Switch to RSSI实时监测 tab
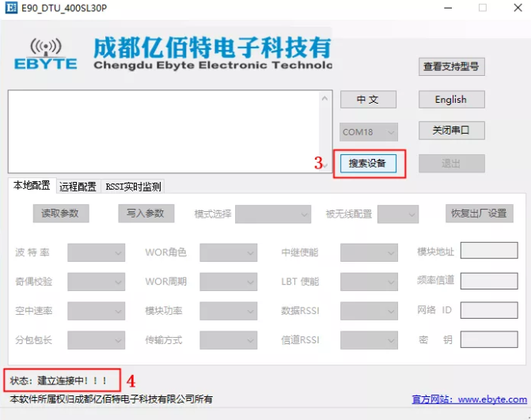This screenshot has height=420, width=531. tap(133, 187)
